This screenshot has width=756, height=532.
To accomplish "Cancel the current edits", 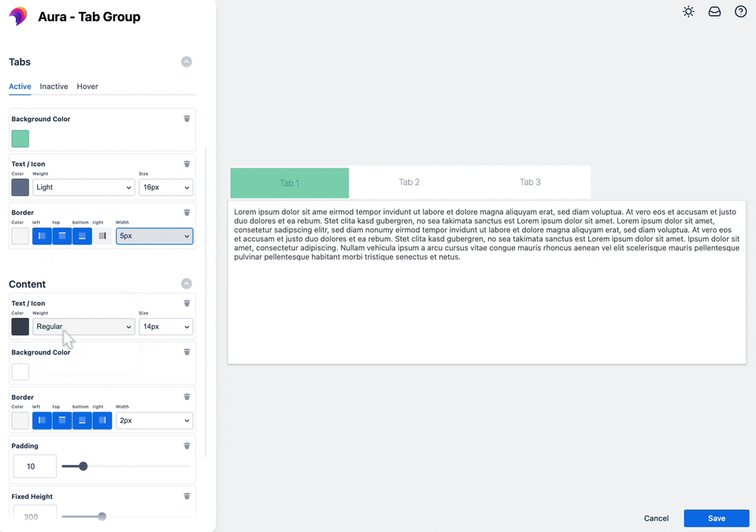I will coord(656,518).
